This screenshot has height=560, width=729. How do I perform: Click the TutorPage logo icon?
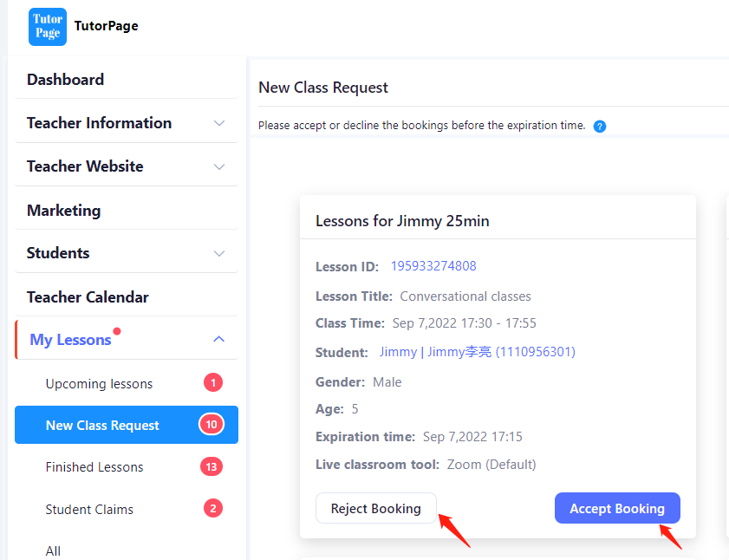click(x=48, y=27)
